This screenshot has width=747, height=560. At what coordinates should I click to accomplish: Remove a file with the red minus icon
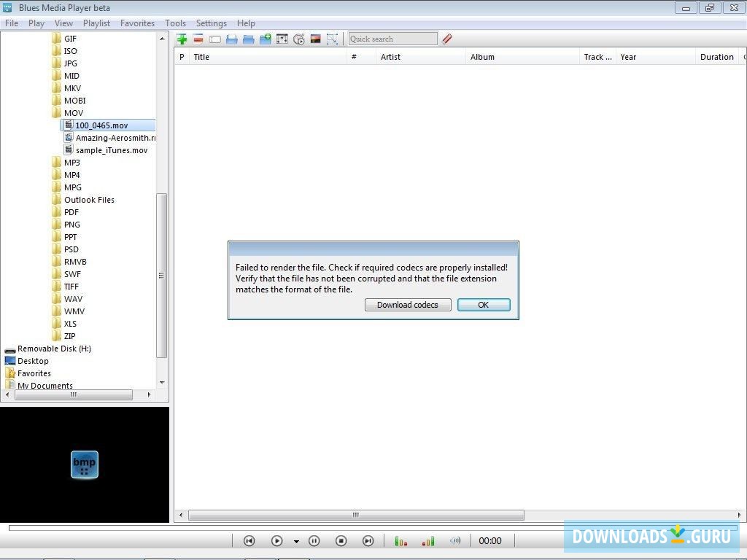point(198,39)
